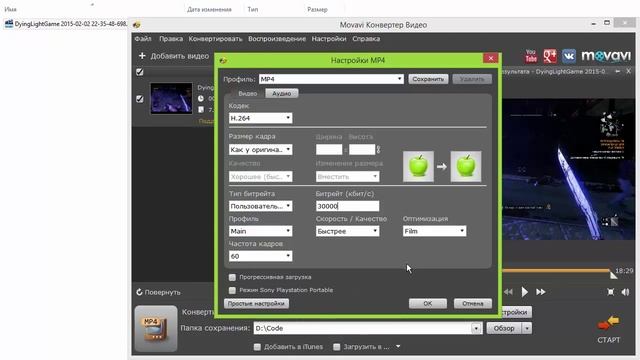The image size is (640, 360).
Task: Play the preview video
Action: tap(524, 292)
